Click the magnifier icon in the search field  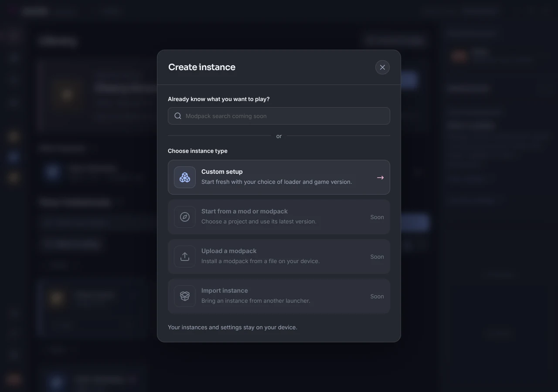point(178,116)
